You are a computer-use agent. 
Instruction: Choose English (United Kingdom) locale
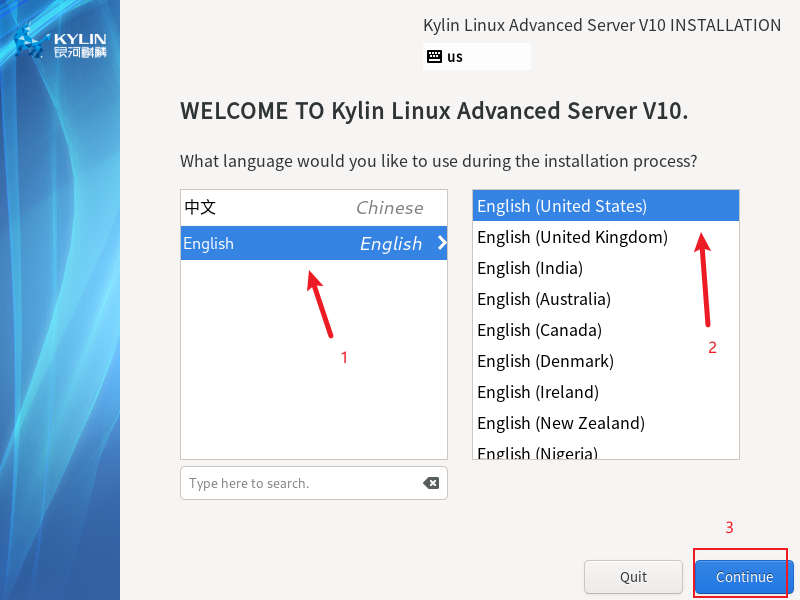pyautogui.click(x=606, y=237)
